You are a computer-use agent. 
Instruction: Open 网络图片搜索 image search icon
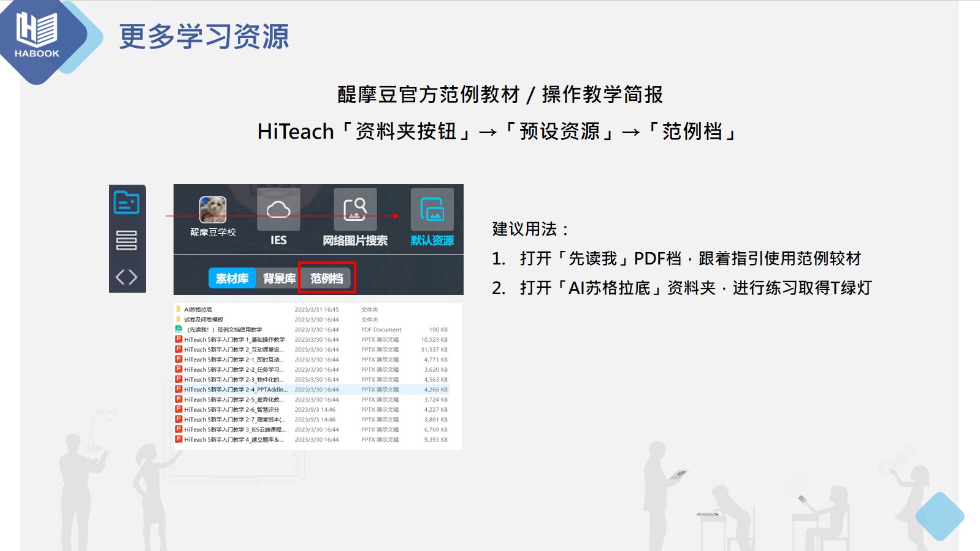355,210
